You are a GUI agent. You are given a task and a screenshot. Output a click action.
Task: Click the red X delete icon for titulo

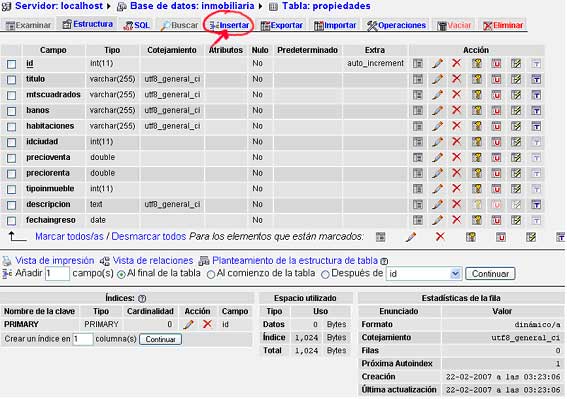456,79
